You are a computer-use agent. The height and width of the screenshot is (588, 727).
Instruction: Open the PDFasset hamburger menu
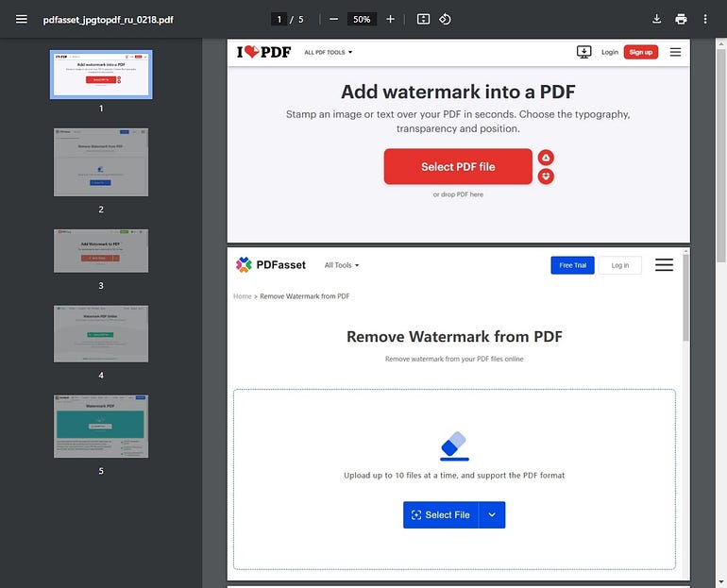coord(664,264)
